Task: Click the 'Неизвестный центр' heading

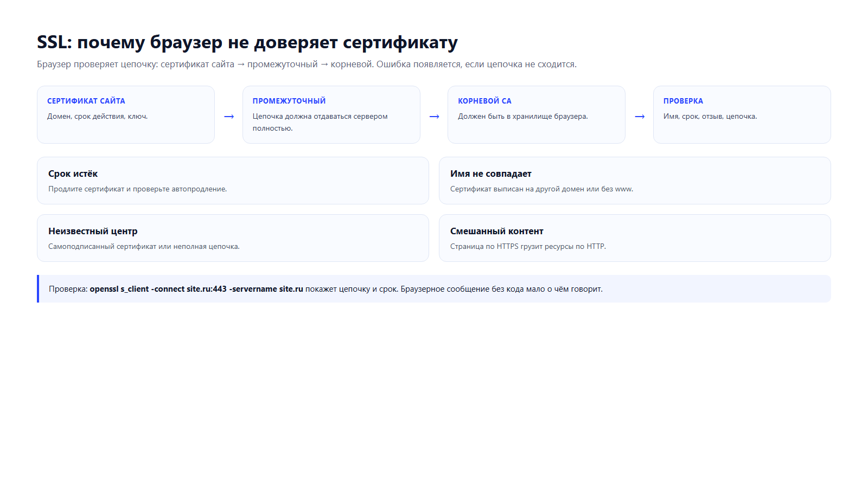Action: [93, 231]
